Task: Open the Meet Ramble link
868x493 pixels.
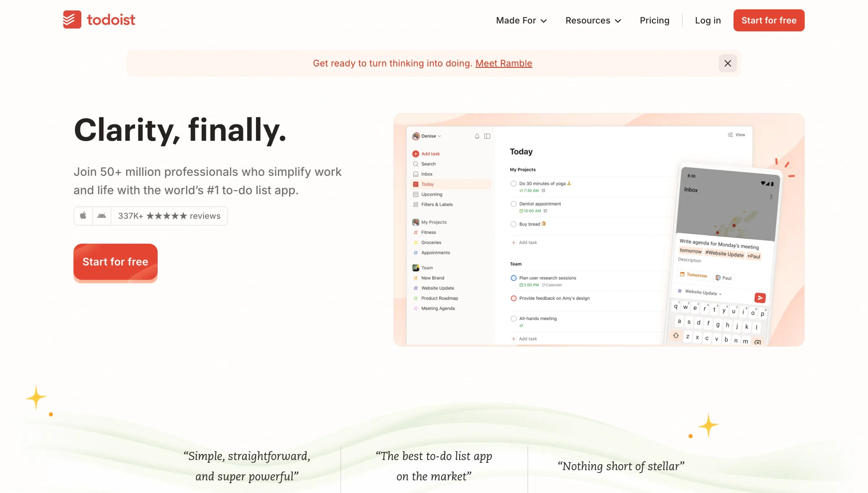Action: [x=504, y=63]
